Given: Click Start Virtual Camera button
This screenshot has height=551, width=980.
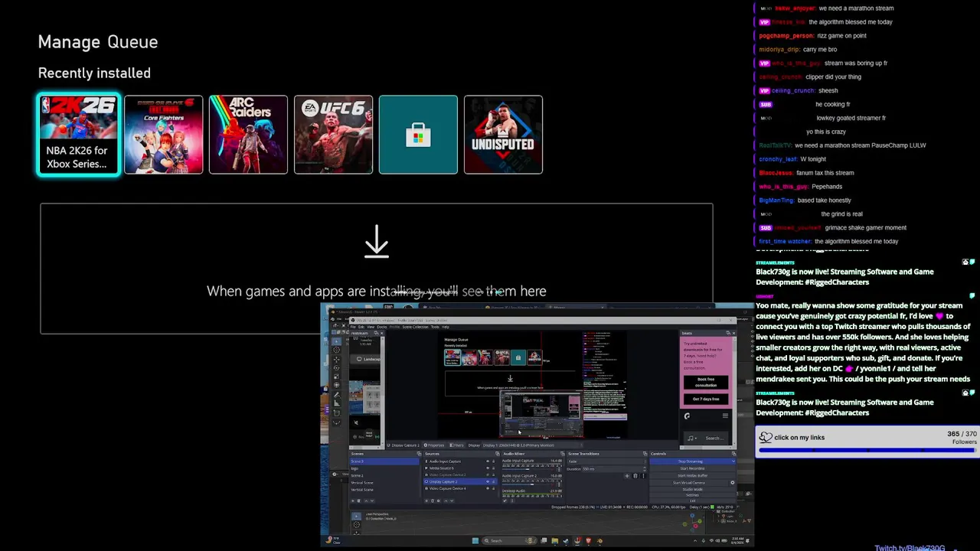Looking at the screenshot, I should (689, 483).
